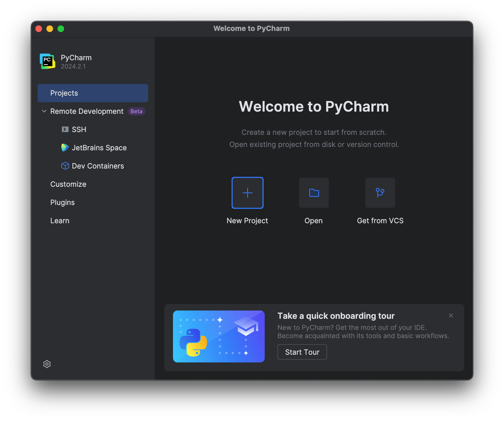504x421 pixels.
Task: Select the New Project plus icon
Action: pyautogui.click(x=247, y=193)
